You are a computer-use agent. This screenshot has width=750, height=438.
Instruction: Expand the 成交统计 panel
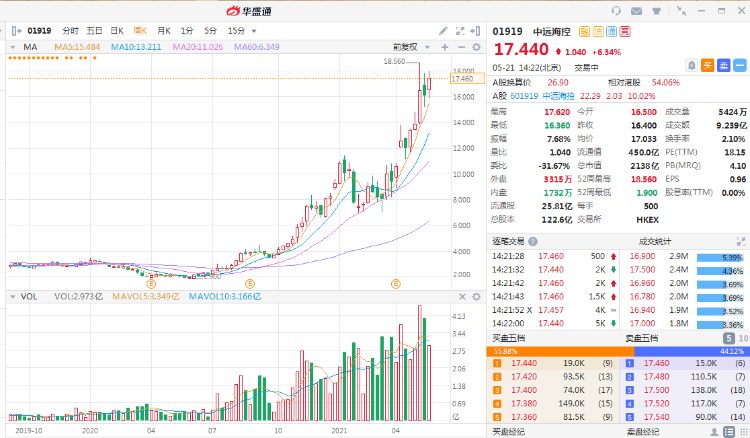740,241
